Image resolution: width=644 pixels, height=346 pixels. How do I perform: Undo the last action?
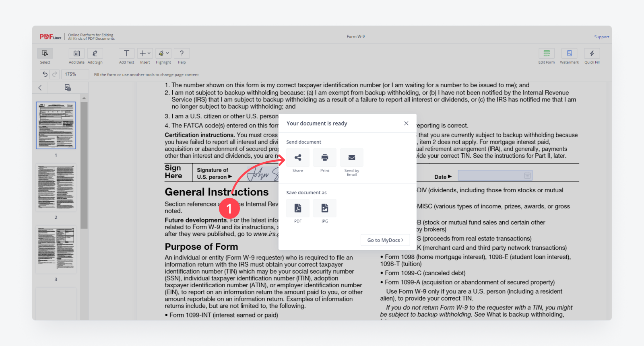click(45, 74)
